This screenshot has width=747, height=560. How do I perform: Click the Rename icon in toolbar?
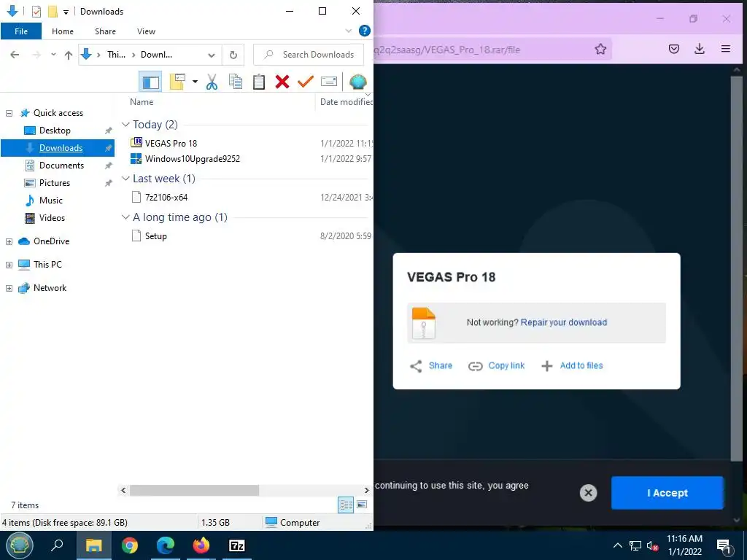click(x=329, y=82)
